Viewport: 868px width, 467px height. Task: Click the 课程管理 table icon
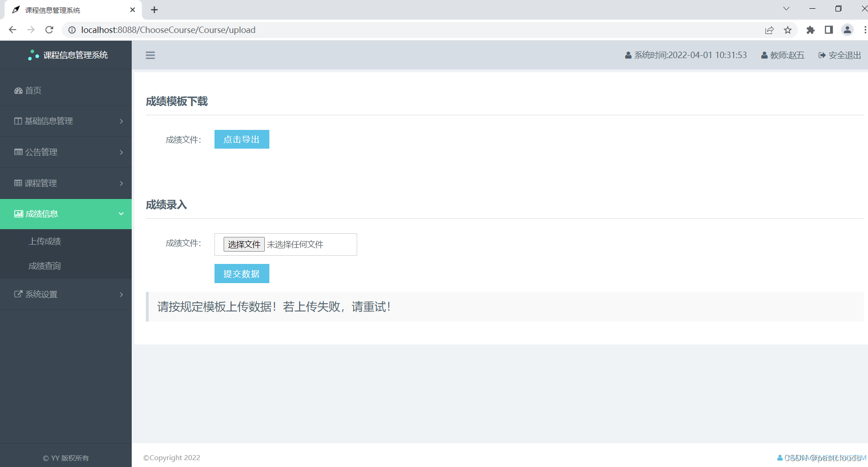[18, 183]
